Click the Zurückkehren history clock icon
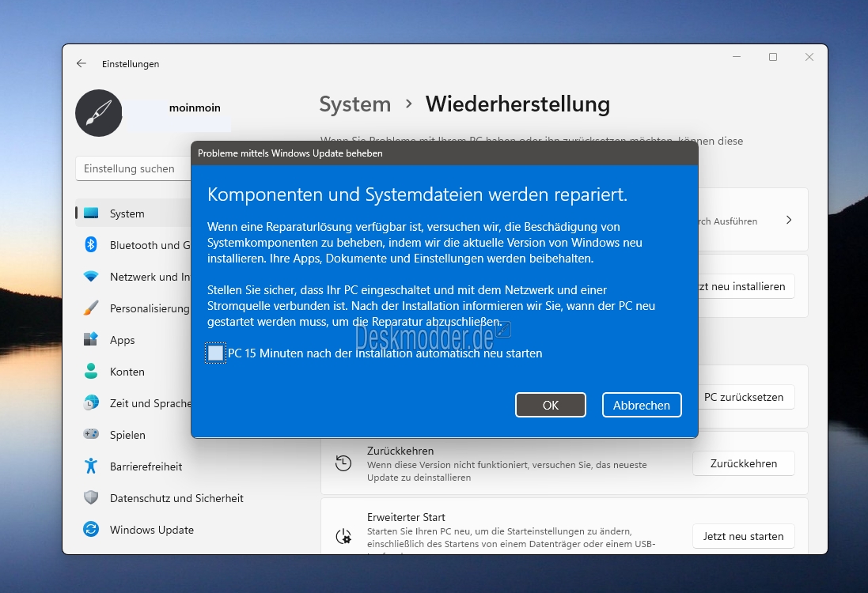This screenshot has width=868, height=593. pos(343,463)
